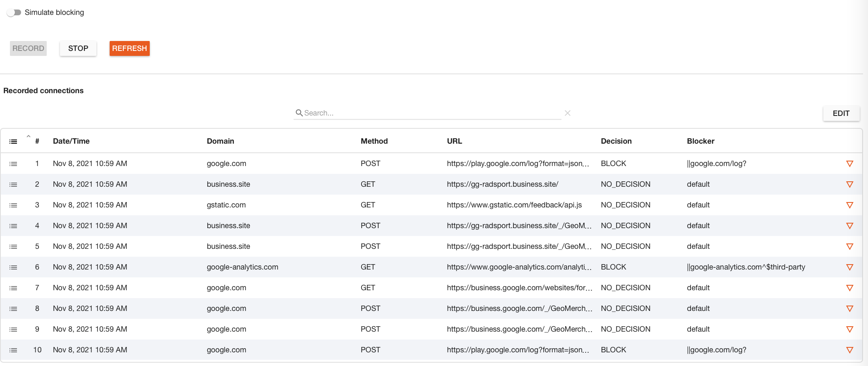Sort by the Date/Time column header
This screenshot has width=868, height=366.
(x=71, y=141)
